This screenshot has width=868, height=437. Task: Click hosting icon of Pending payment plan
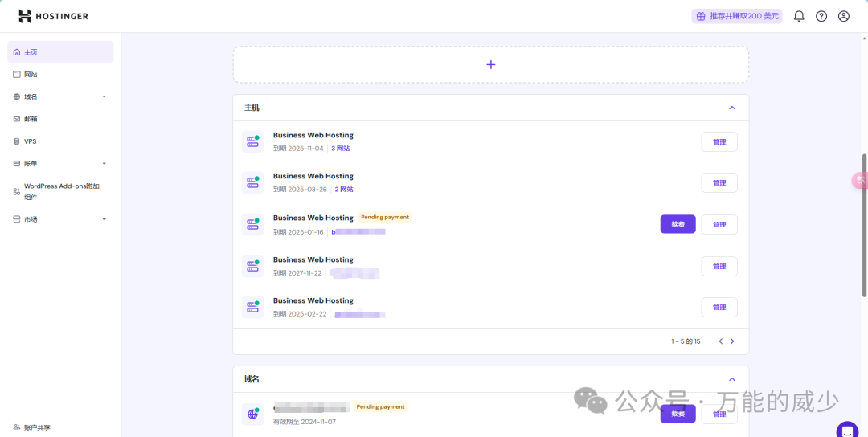pos(252,225)
